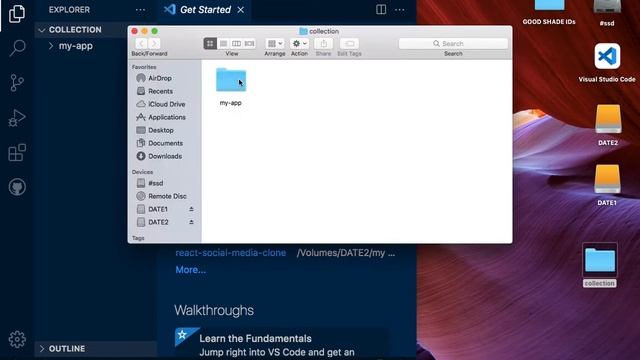Open Downloads in Finder sidebar
640x360 pixels.
pos(165,156)
